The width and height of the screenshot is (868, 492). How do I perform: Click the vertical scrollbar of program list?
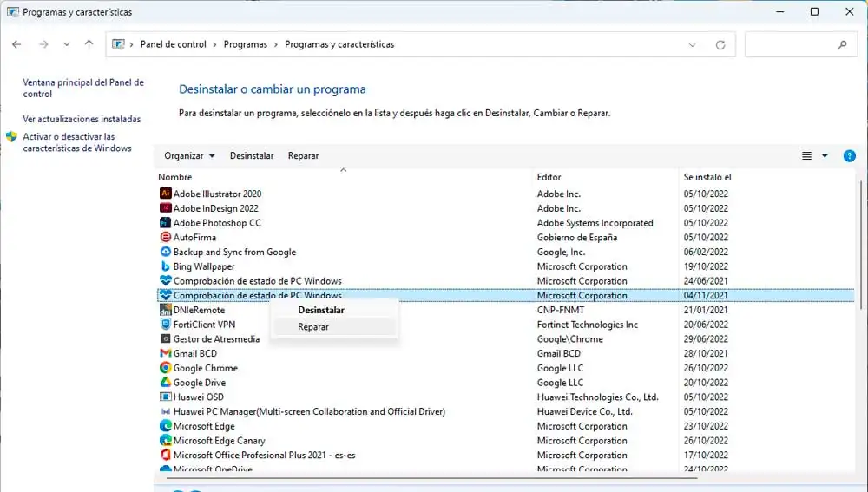(x=861, y=244)
